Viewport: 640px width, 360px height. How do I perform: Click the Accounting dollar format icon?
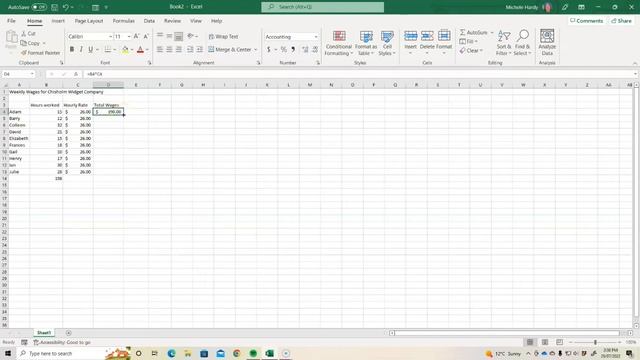[269, 49]
